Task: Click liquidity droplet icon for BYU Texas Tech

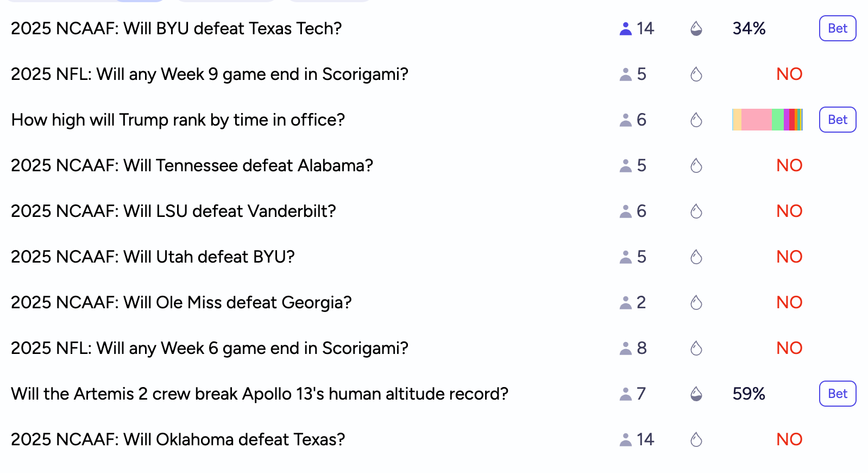Action: [x=696, y=29]
